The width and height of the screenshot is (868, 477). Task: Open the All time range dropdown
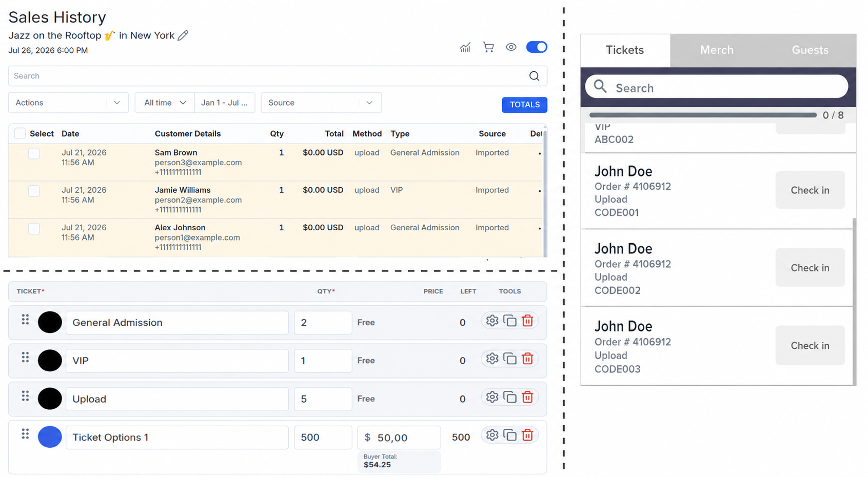(x=165, y=103)
